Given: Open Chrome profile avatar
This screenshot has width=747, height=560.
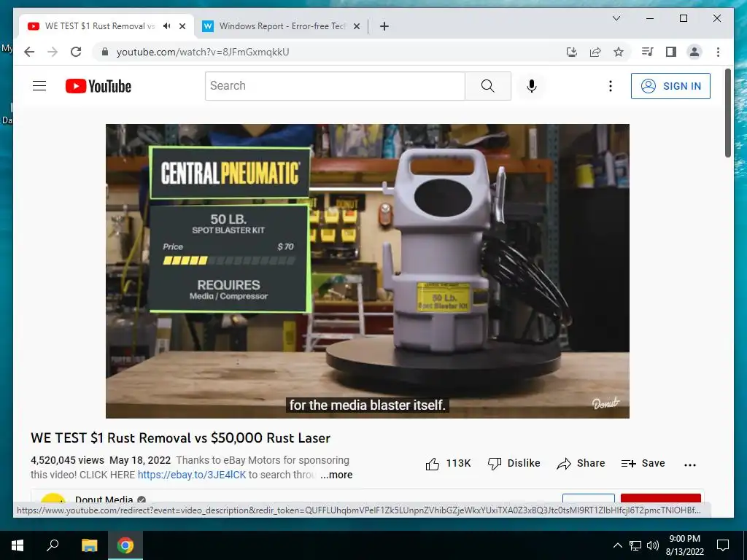Looking at the screenshot, I should (694, 52).
